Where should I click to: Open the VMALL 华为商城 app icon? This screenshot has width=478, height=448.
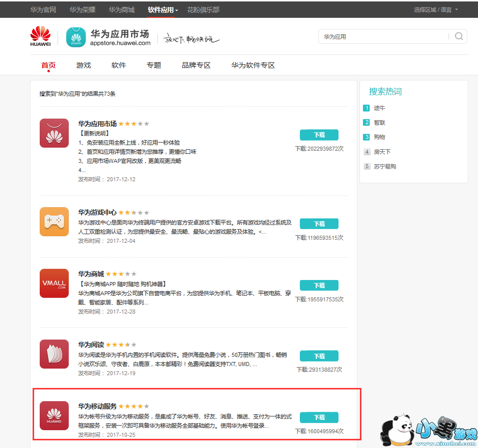click(x=54, y=284)
